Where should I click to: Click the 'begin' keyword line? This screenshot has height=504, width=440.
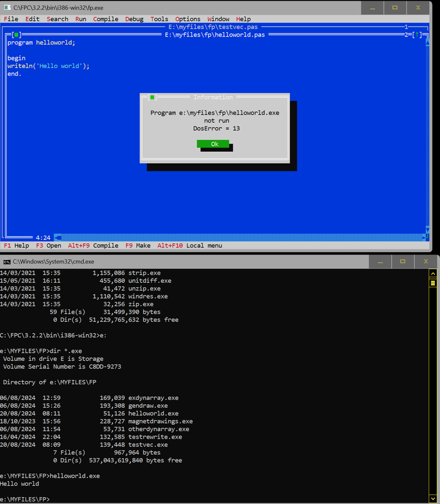[x=16, y=58]
